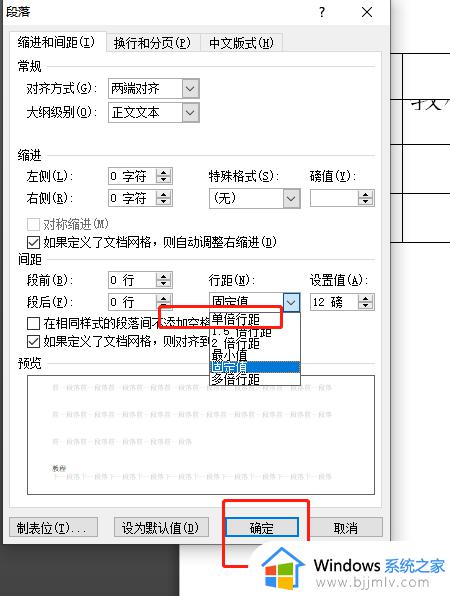Select 2 倍行距 option

click(x=255, y=343)
